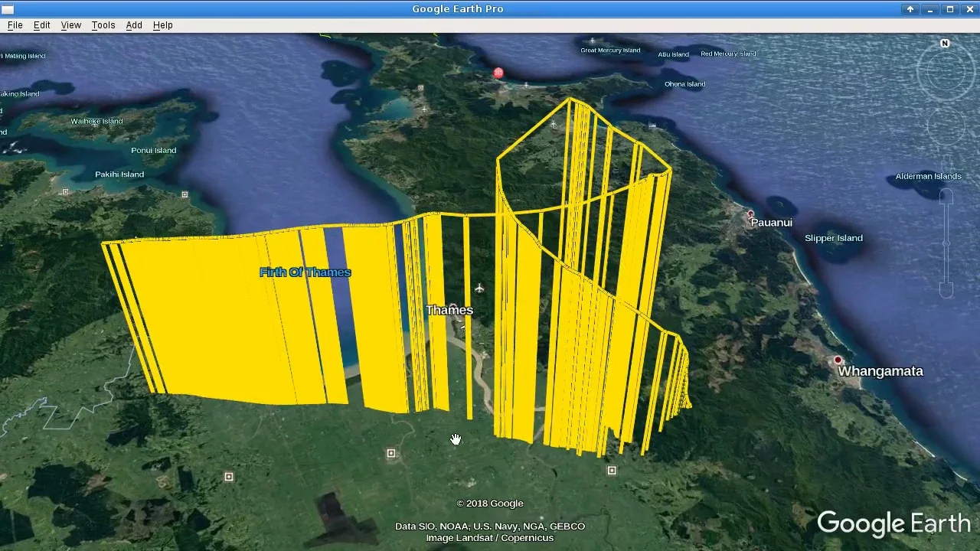
Task: Click the zoom slider handle
Action: pyautogui.click(x=946, y=243)
